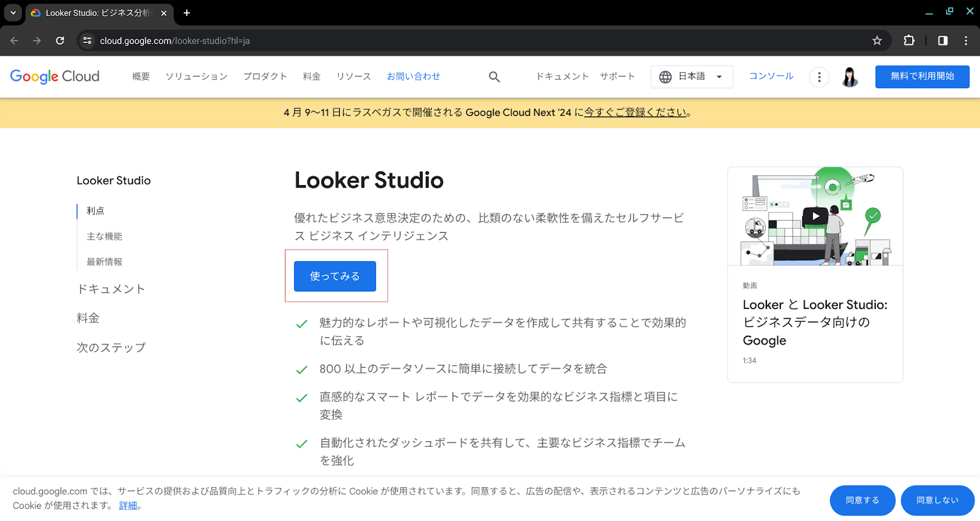This screenshot has width=980, height=521.
Task: Open the Looker と Looker Studio video title
Action: coord(815,322)
